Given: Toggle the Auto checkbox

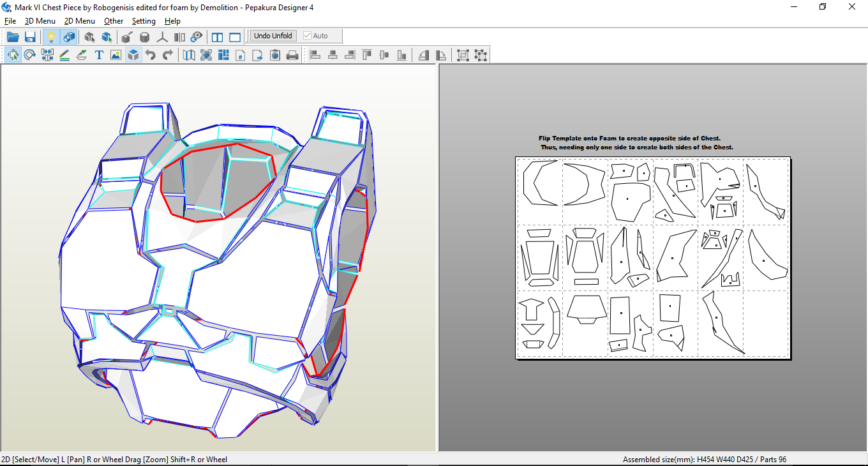Looking at the screenshot, I should pyautogui.click(x=316, y=36).
